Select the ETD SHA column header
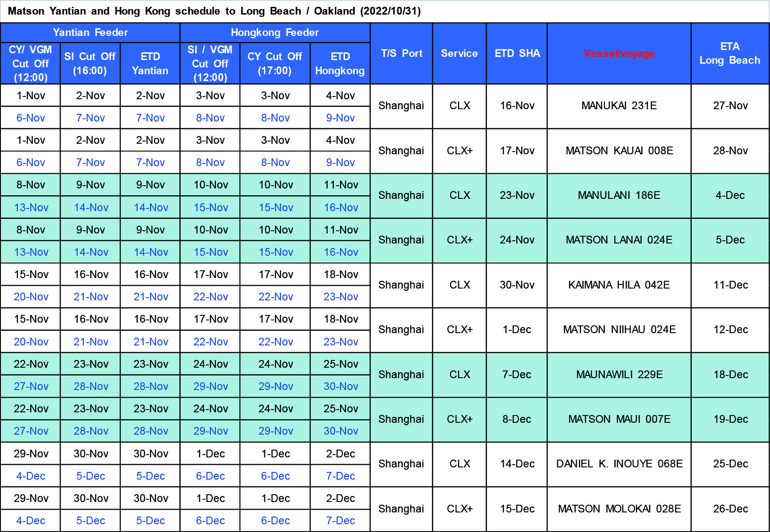Image resolution: width=770 pixels, height=532 pixels. 517,54
